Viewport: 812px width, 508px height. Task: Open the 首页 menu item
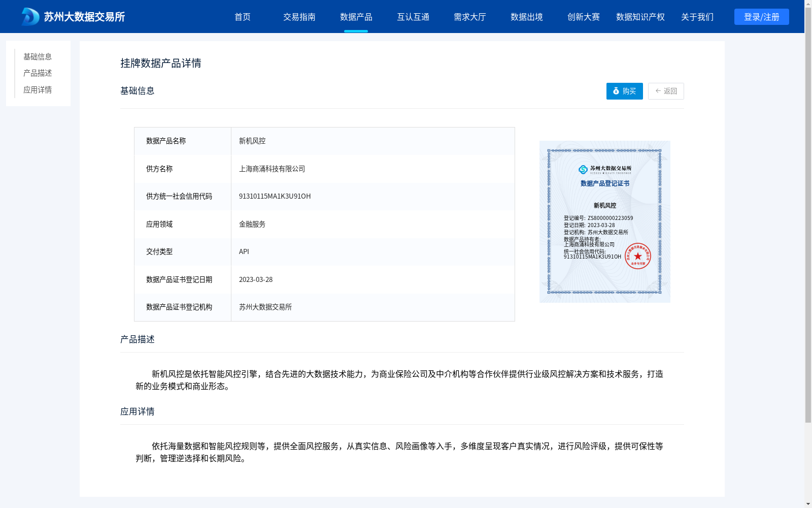[x=243, y=17]
